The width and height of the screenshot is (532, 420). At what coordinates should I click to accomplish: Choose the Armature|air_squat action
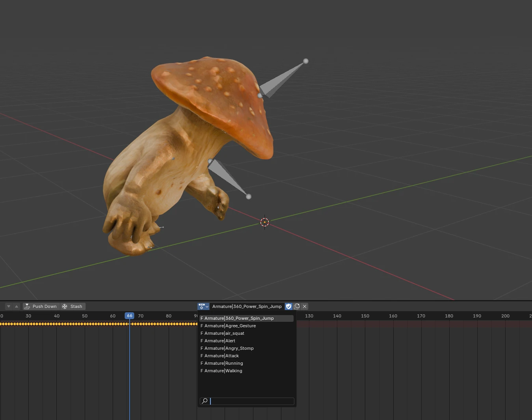tap(246, 333)
